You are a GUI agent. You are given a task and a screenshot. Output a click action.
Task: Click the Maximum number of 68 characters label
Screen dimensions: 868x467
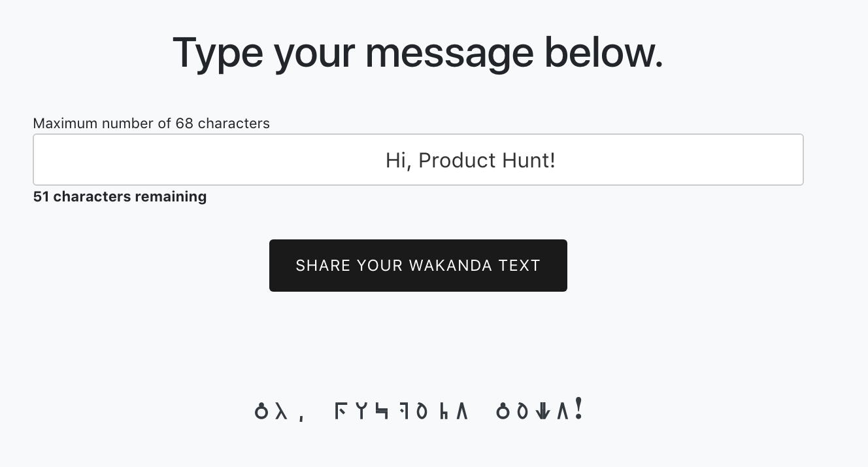tap(152, 123)
